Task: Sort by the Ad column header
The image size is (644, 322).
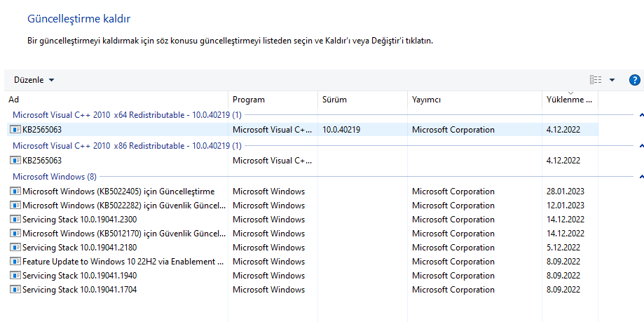Action: [x=116, y=100]
